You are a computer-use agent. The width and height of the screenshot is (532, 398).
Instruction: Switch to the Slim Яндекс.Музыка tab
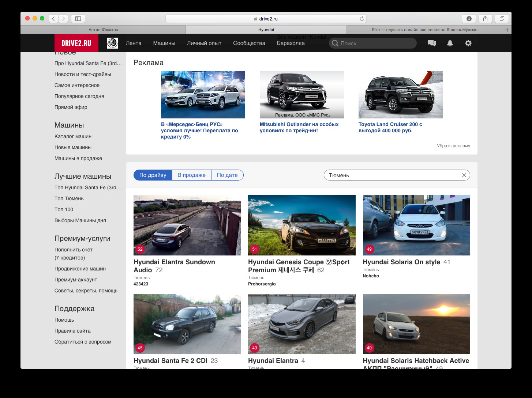[424, 30]
